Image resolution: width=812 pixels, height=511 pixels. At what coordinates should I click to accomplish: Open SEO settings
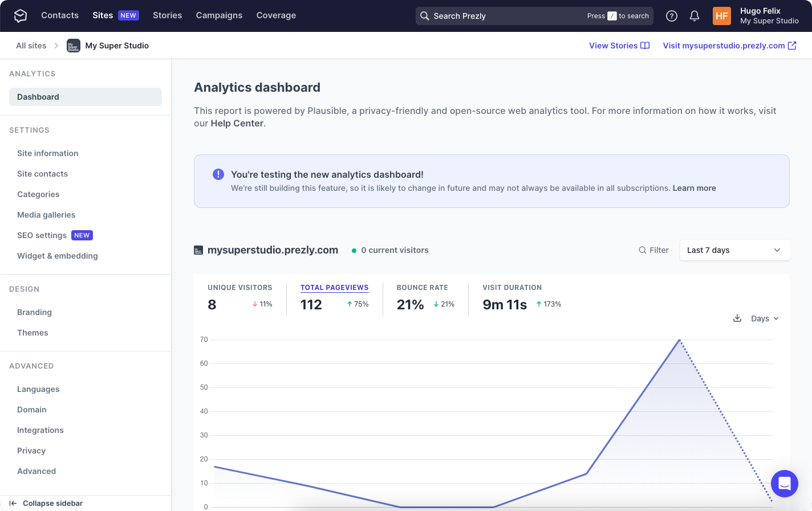[42, 235]
